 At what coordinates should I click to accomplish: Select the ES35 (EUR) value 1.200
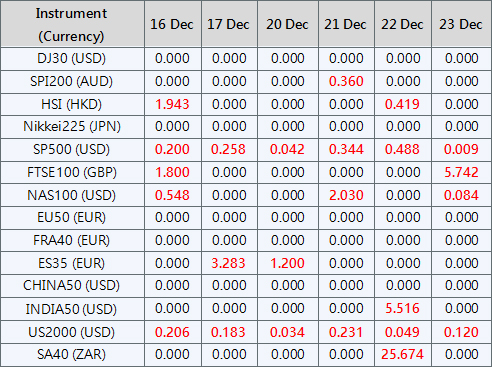[x=287, y=263]
